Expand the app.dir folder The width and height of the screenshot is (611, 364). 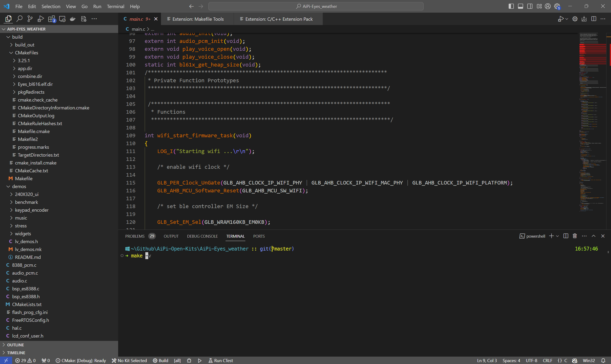(59, 68)
